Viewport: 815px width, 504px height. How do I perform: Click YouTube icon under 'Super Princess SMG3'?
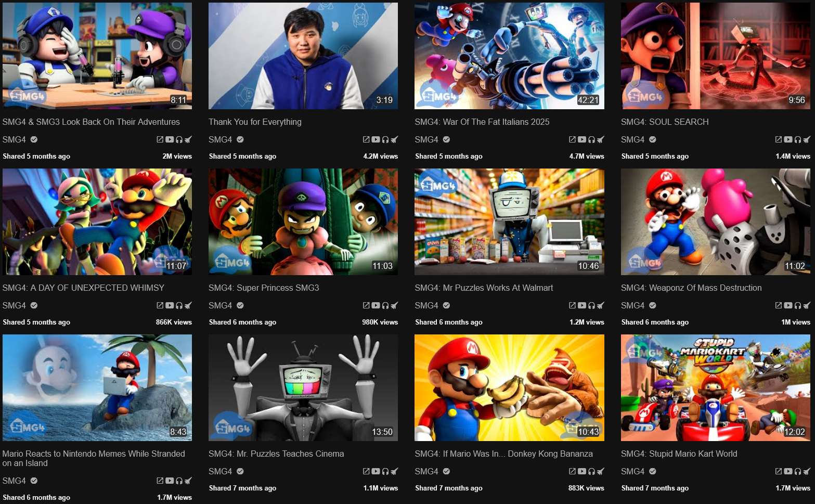[x=376, y=305]
